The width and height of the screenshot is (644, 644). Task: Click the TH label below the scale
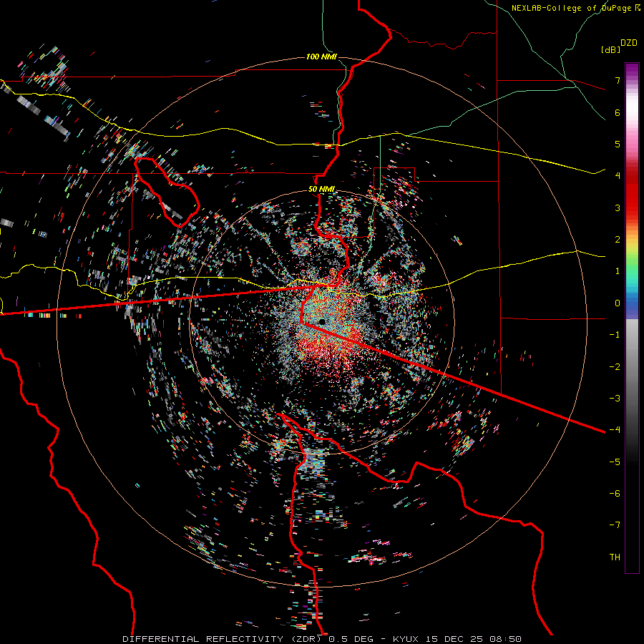[x=615, y=557]
